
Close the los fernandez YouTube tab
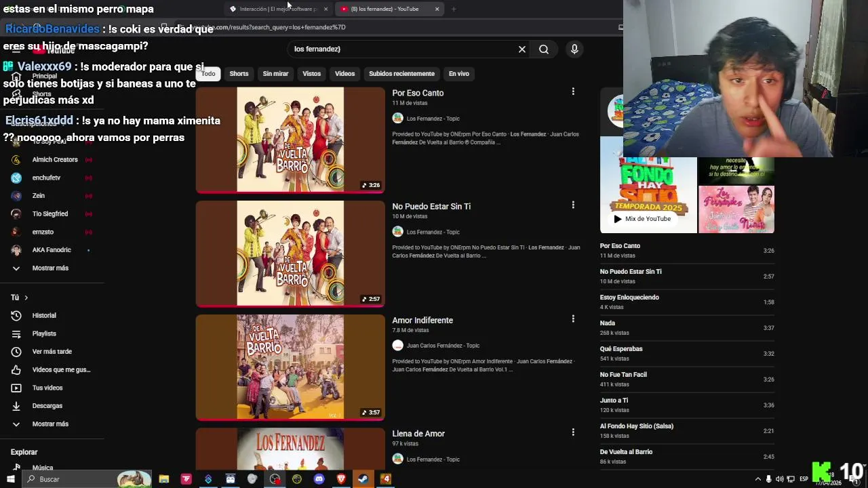pyautogui.click(x=437, y=9)
